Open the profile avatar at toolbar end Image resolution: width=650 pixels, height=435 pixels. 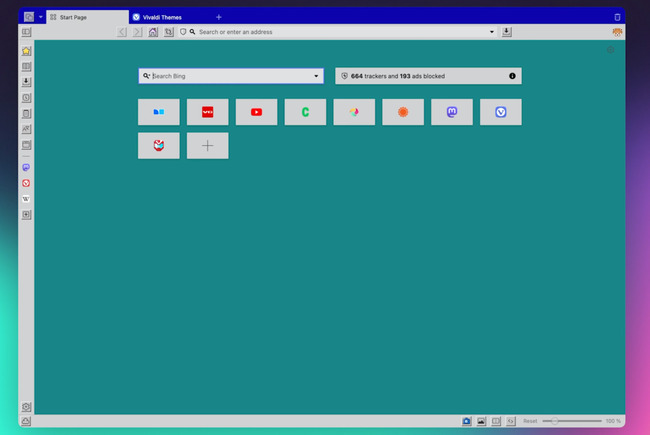tap(617, 32)
